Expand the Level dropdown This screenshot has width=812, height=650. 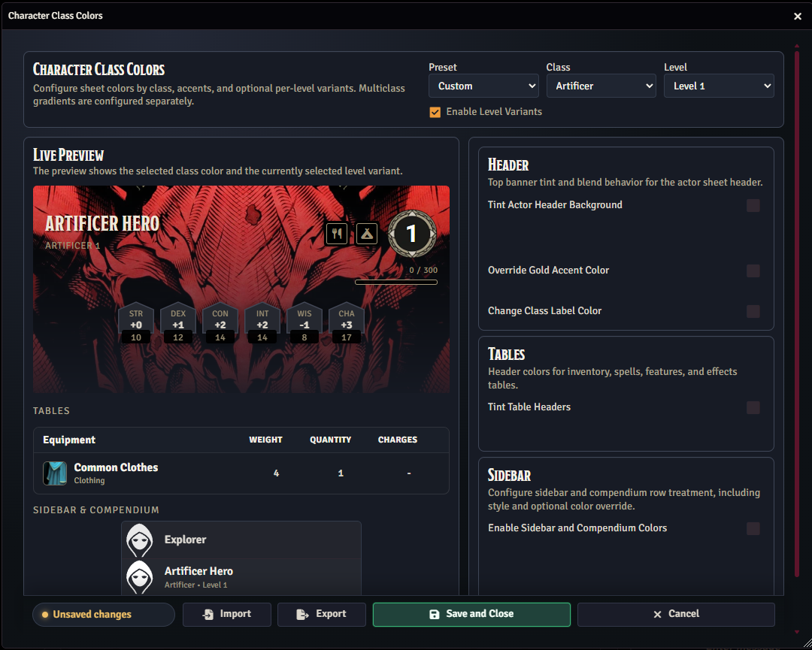point(718,86)
